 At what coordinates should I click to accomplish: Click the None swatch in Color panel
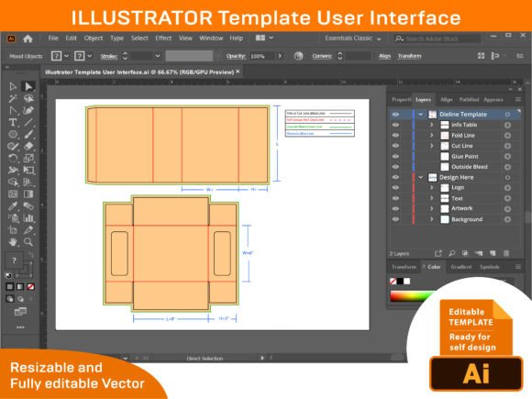pos(393,282)
